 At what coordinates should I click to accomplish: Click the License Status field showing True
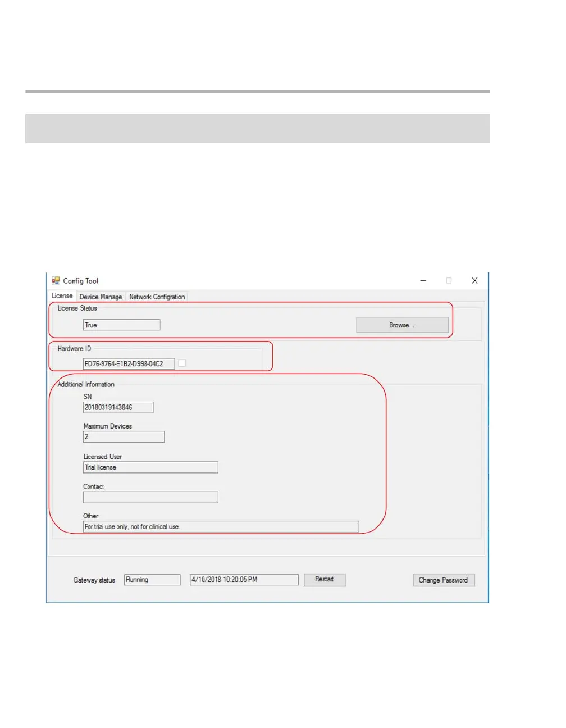click(122, 325)
